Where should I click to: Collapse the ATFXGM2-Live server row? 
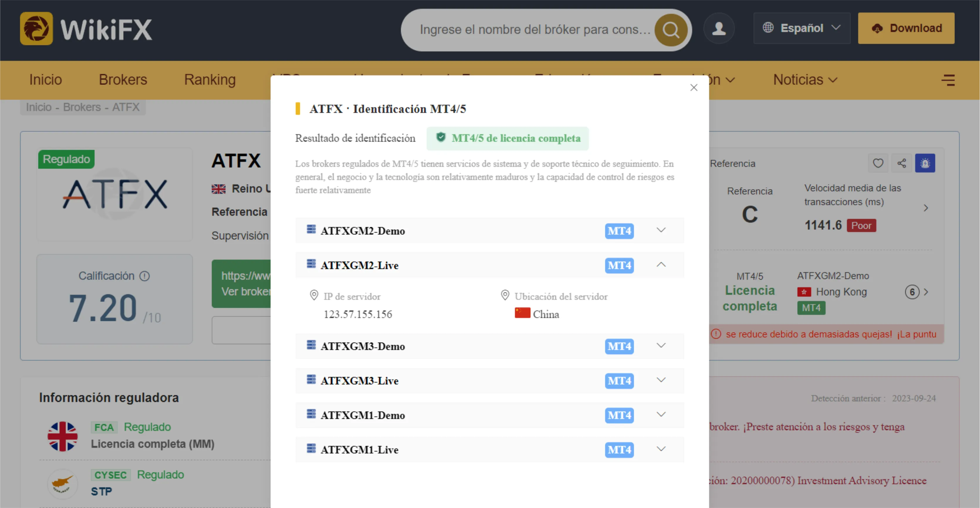click(661, 265)
